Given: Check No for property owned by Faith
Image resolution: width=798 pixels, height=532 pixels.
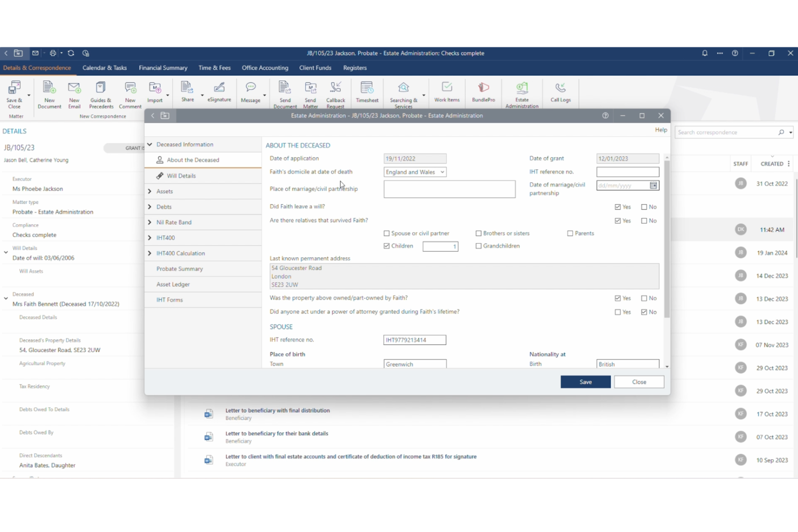Looking at the screenshot, I should pyautogui.click(x=644, y=298).
